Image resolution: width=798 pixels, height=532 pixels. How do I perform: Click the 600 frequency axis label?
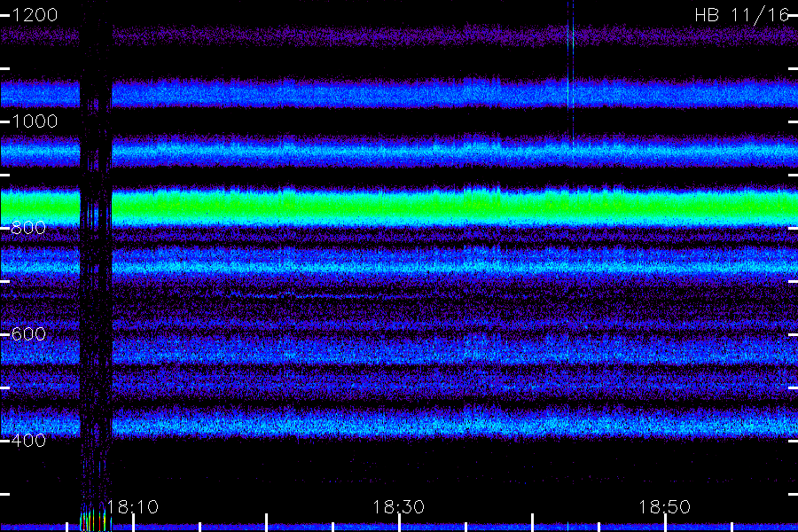tap(28, 334)
